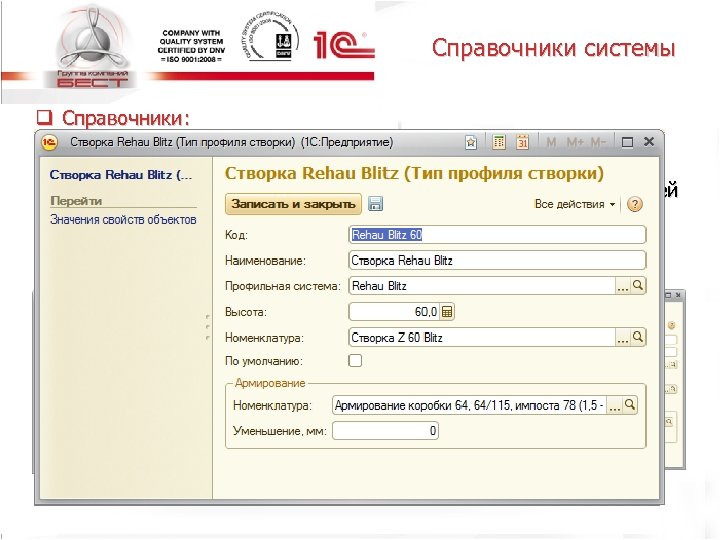The image size is (720, 540).
Task: Click the Справочники системы slide title
Action: tap(553, 48)
